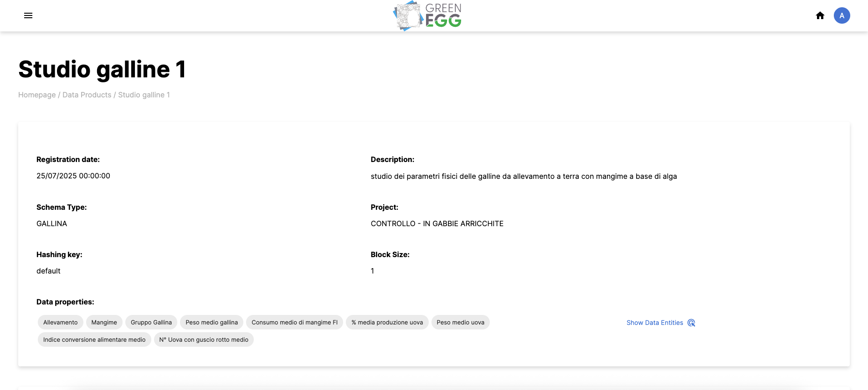The width and height of the screenshot is (868, 390).
Task: Click the Studio galline 1 breadcrumb item
Action: point(144,95)
